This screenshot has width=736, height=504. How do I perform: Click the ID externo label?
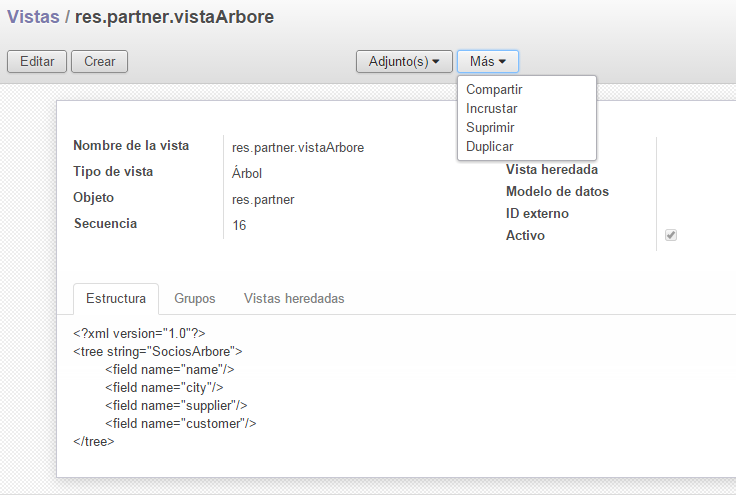tap(537, 214)
